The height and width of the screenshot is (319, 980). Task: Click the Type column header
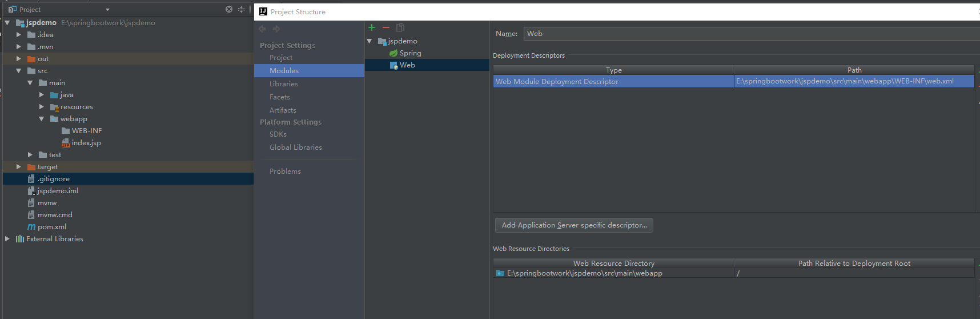[614, 70]
